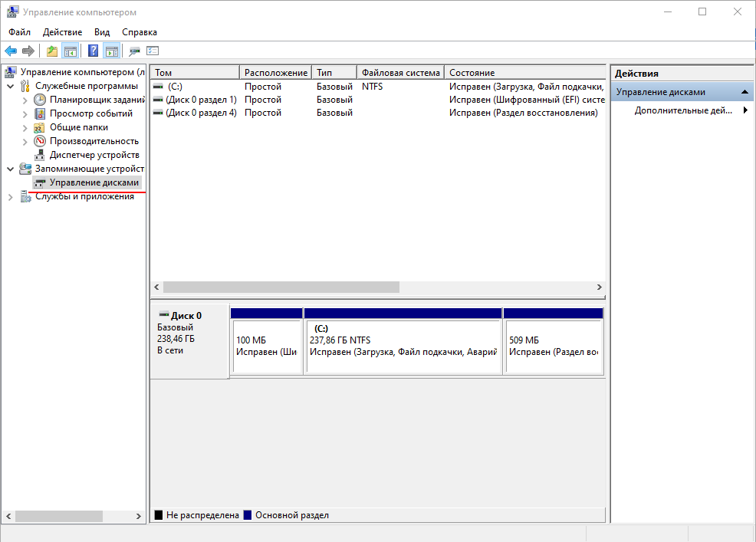Click the Performance monitor icon
This screenshot has width=756, height=542.
[x=40, y=141]
